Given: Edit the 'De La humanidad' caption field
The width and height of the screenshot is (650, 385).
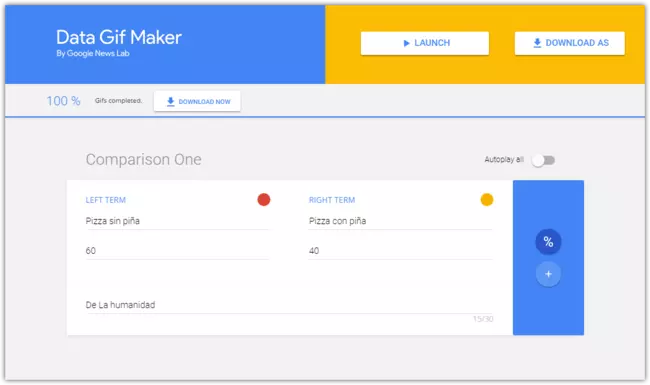Looking at the screenshot, I should (x=289, y=305).
